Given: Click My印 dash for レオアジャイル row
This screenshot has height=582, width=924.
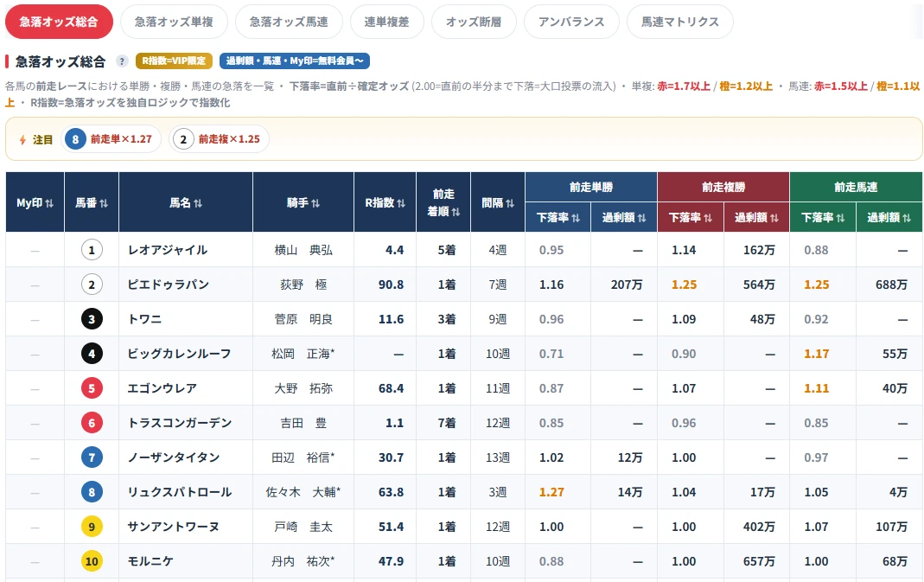Looking at the screenshot, I should (35, 251).
